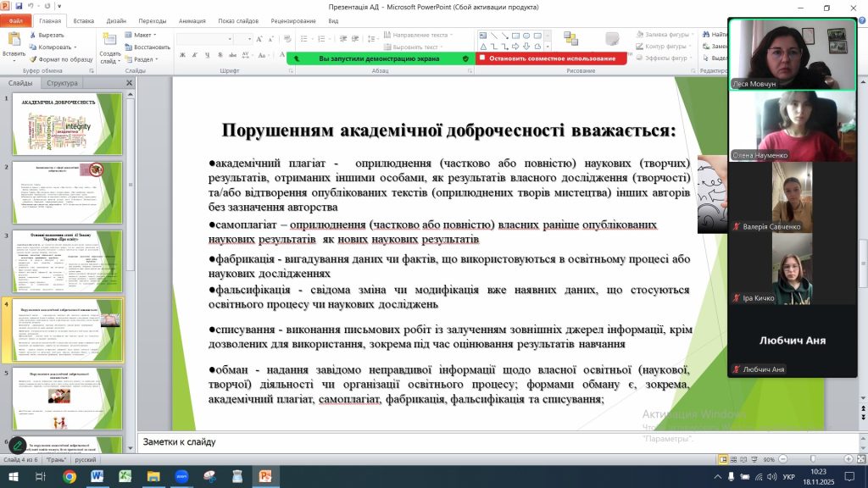
Task: Expand the Section (Раздел) dropdown
Action: point(142,59)
